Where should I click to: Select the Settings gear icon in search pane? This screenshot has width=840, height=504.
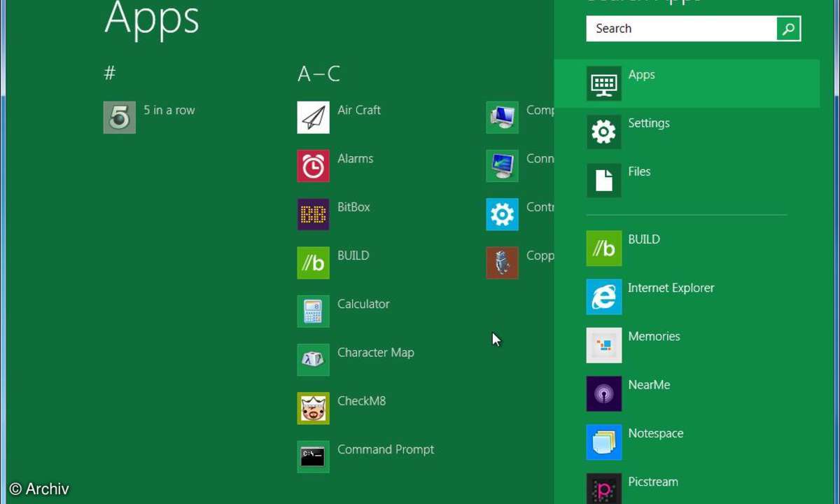[x=603, y=132]
